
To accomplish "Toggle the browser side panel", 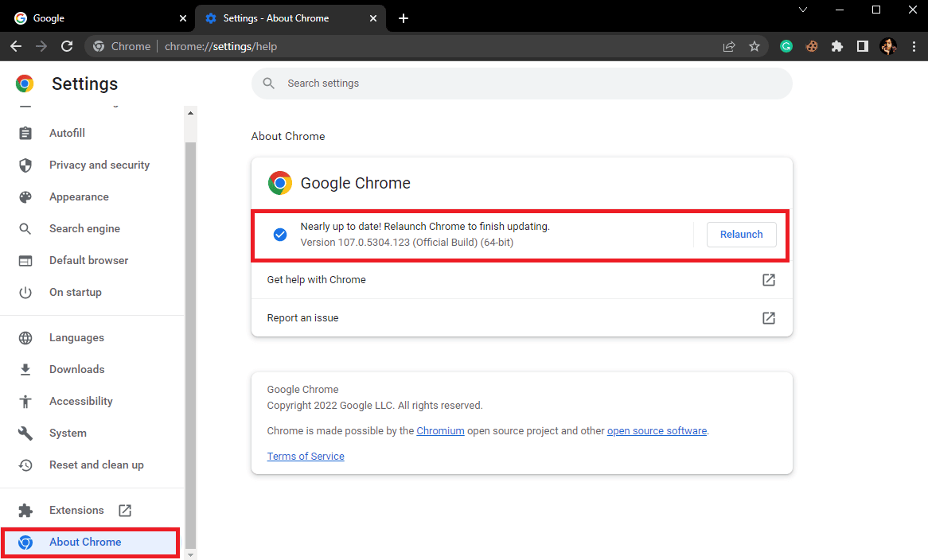I will click(862, 46).
